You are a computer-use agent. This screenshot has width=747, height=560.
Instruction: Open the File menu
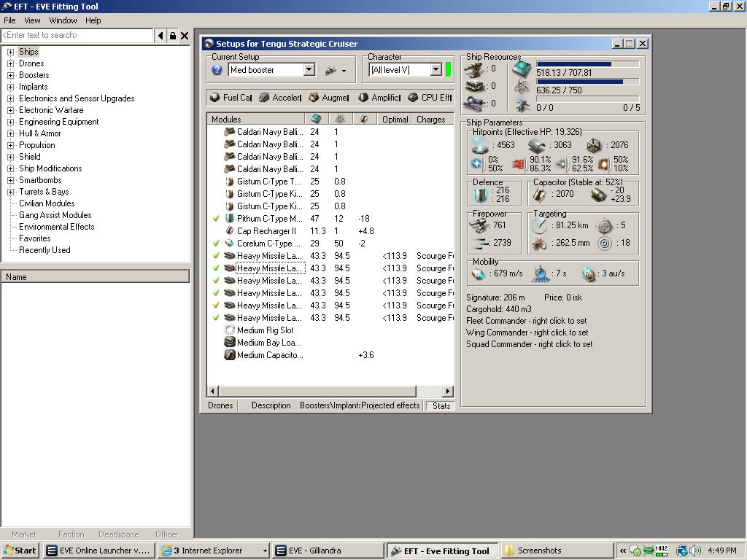point(9,20)
